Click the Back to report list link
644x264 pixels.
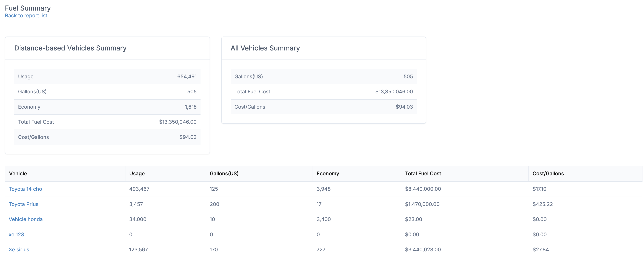pos(26,15)
